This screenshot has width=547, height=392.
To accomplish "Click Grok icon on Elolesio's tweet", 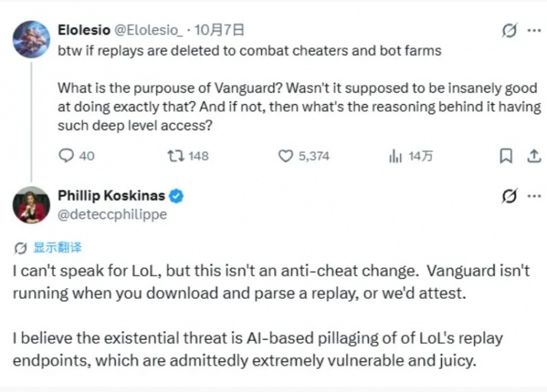I will tap(509, 31).
